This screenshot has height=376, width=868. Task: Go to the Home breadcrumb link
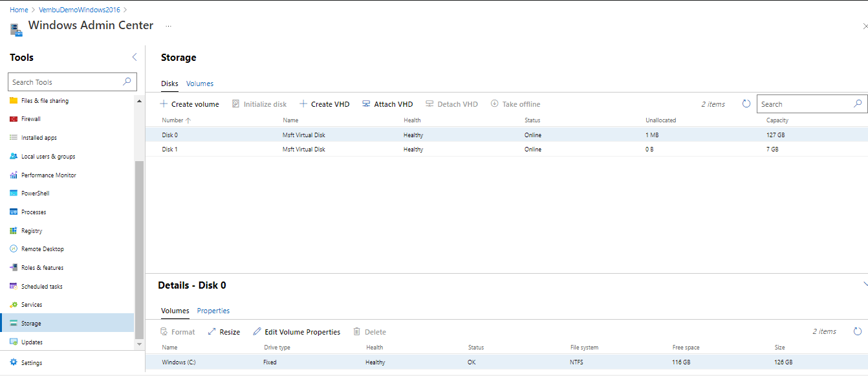pos(19,10)
